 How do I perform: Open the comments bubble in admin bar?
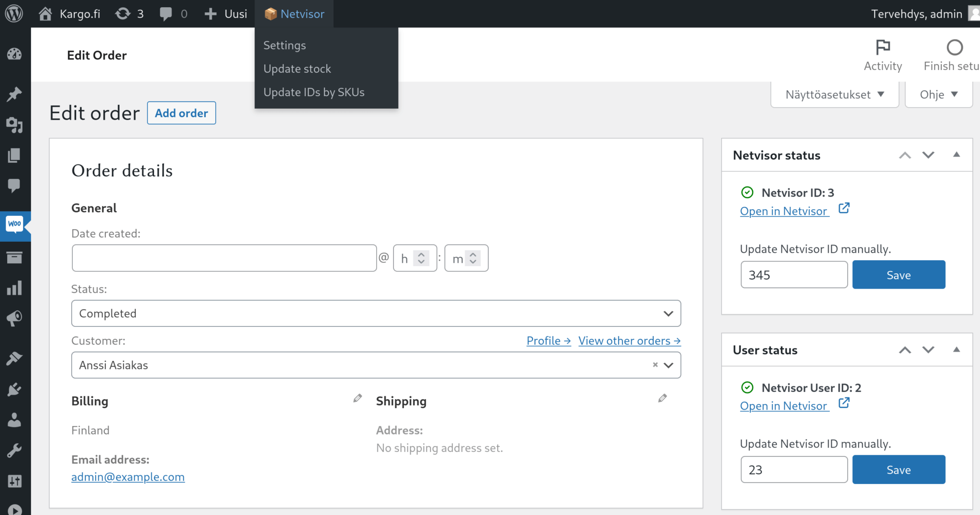173,13
